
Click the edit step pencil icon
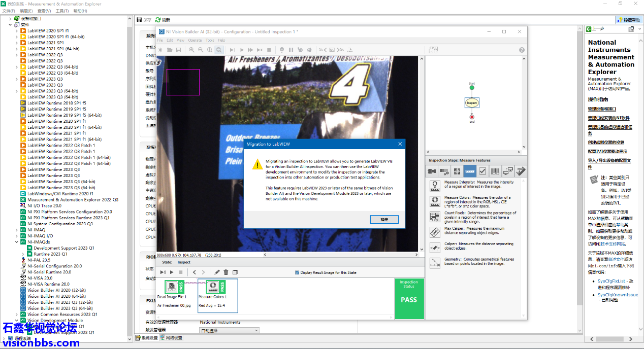(x=217, y=272)
